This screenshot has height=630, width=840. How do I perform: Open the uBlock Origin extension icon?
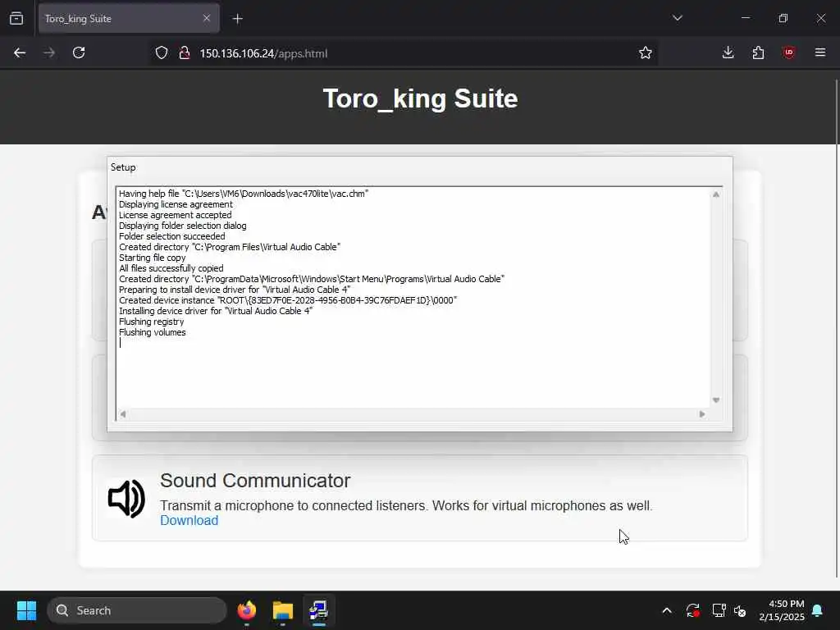pos(788,53)
